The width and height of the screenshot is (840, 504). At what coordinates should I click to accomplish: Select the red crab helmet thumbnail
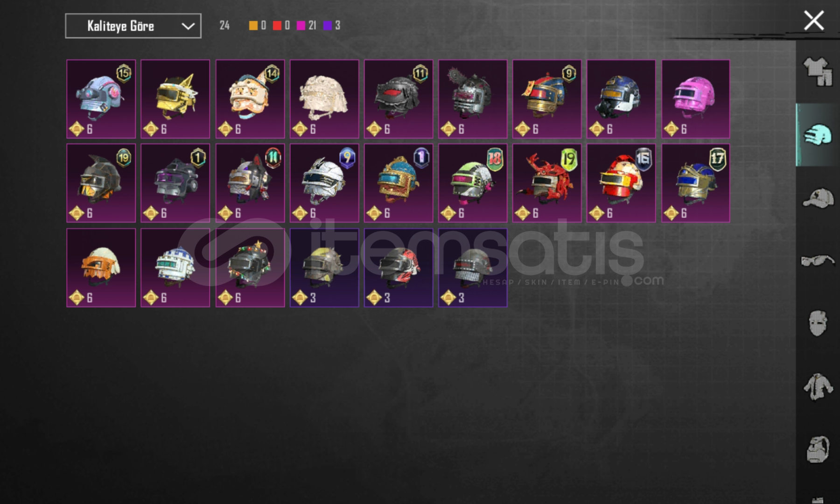pyautogui.click(x=547, y=183)
